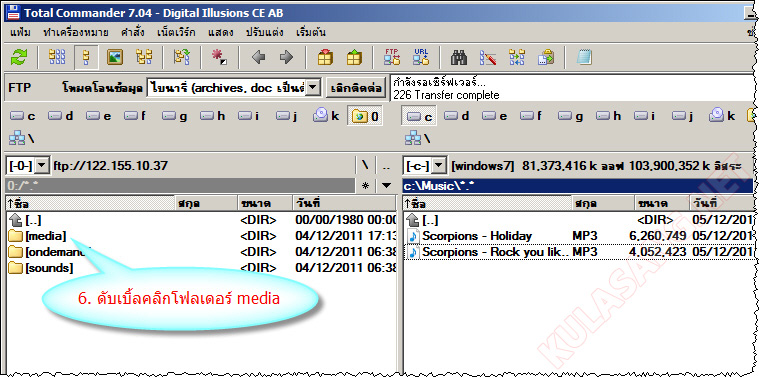Sort left panel by วันที่ column
Screen dimensions: 759x377
[x=345, y=203]
